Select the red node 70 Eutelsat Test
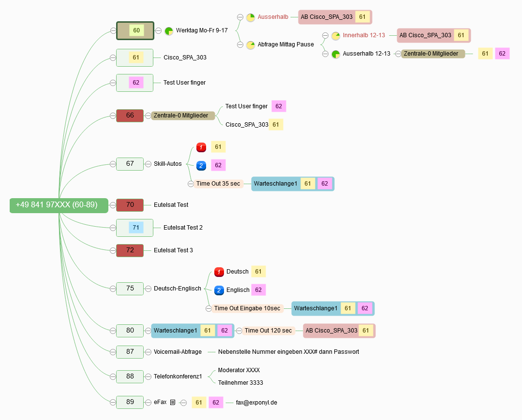This screenshot has width=522, height=420. [130, 205]
